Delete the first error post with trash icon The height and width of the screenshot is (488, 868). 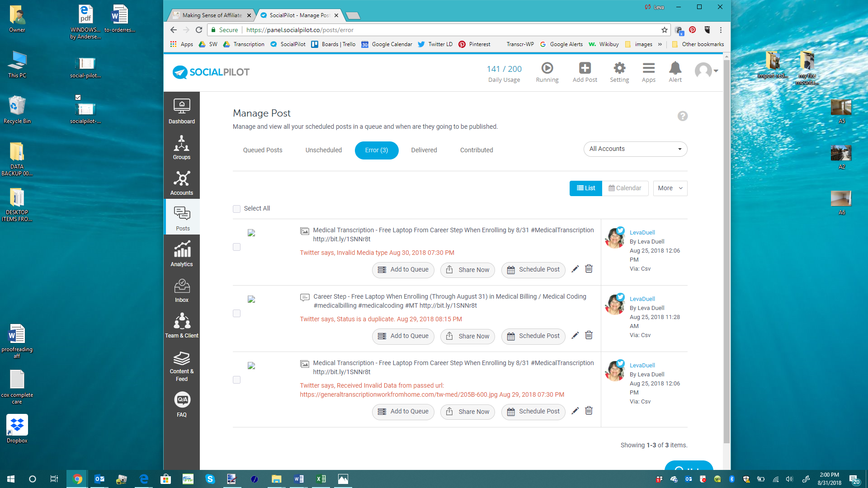(589, 269)
